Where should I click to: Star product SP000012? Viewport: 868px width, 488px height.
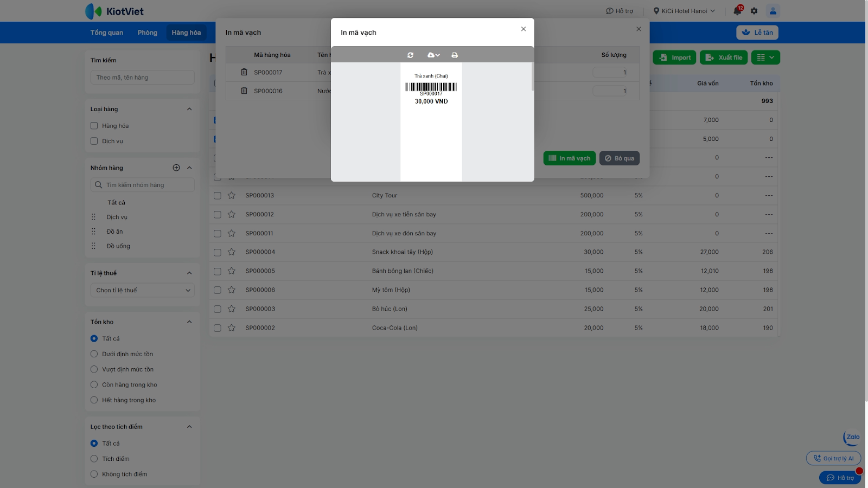point(232,214)
